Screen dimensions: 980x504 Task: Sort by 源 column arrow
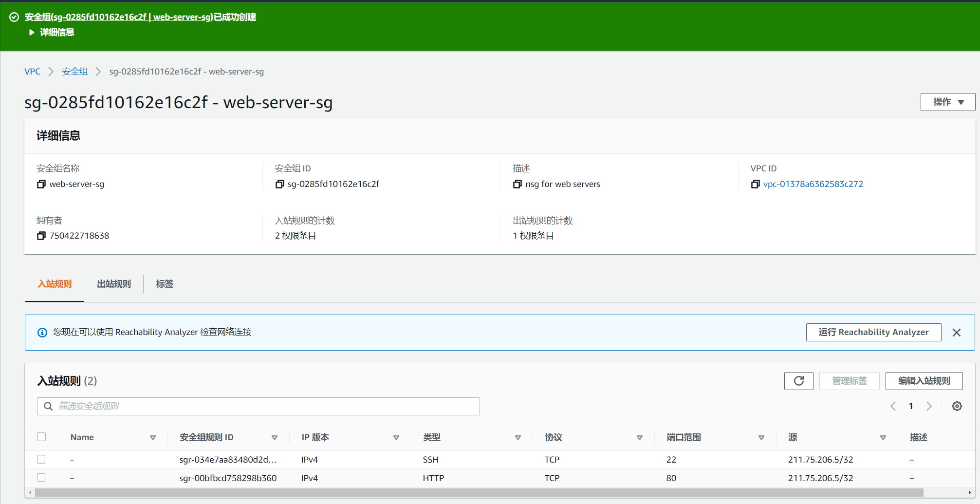(883, 438)
